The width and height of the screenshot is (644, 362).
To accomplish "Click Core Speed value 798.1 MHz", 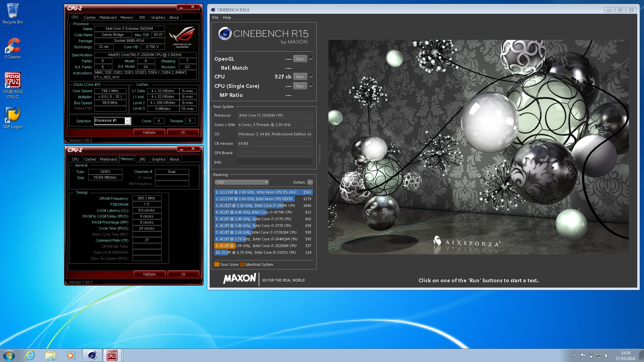I will 110,91.
